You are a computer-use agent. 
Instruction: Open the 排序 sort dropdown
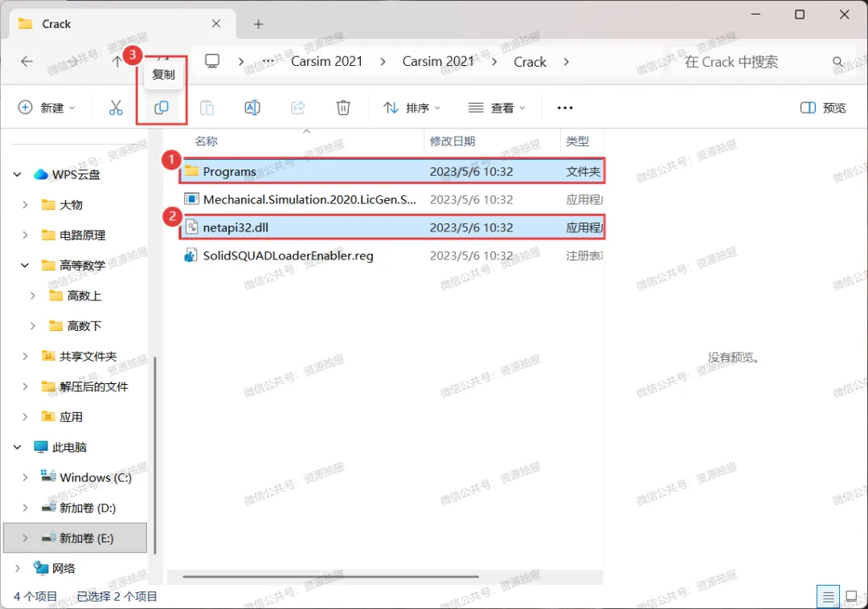411,108
